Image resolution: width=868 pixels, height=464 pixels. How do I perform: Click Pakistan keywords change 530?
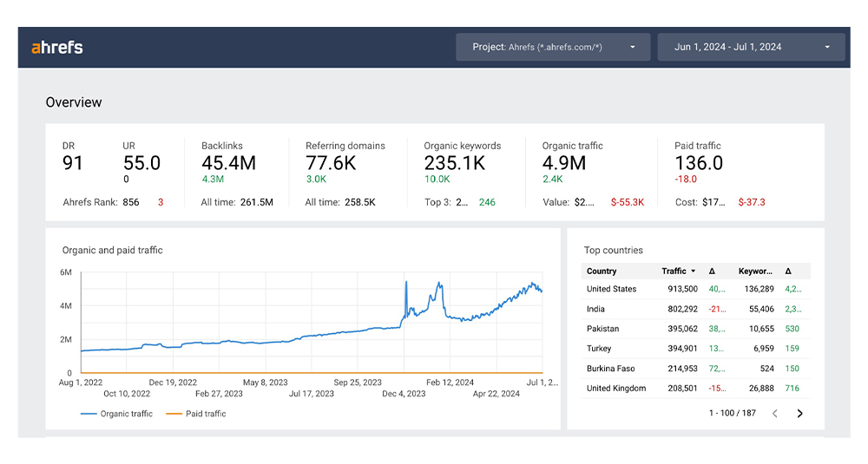pos(792,329)
